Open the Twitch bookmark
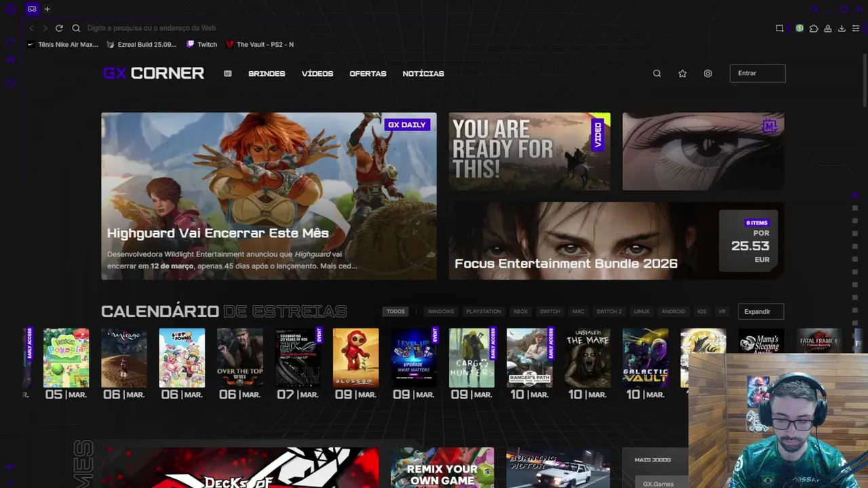 (x=202, y=44)
